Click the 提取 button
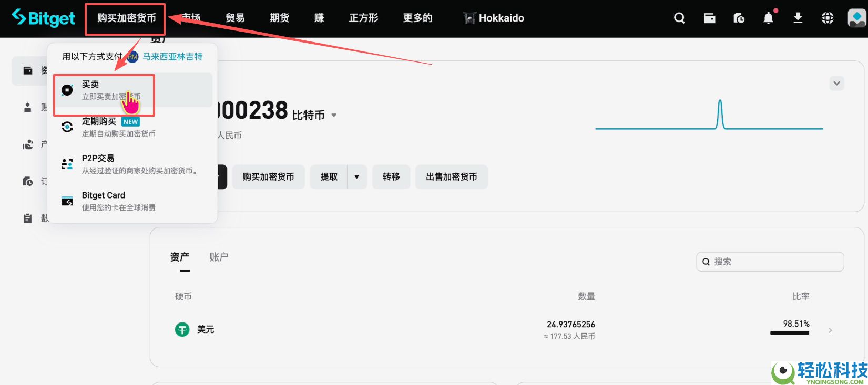 point(329,177)
